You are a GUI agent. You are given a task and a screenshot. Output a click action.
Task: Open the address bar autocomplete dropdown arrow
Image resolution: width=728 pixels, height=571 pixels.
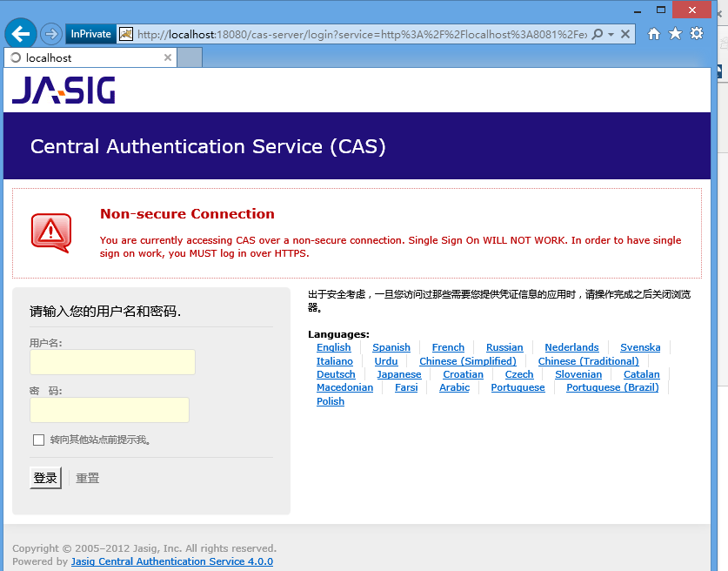pos(611,34)
